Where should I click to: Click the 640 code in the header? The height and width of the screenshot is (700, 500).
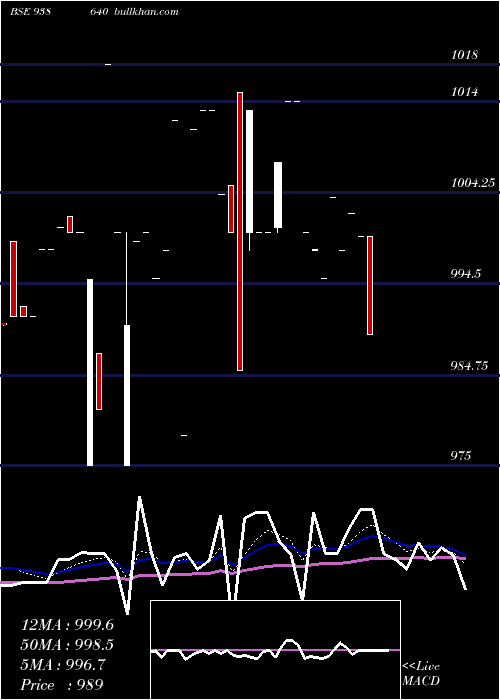(99, 12)
